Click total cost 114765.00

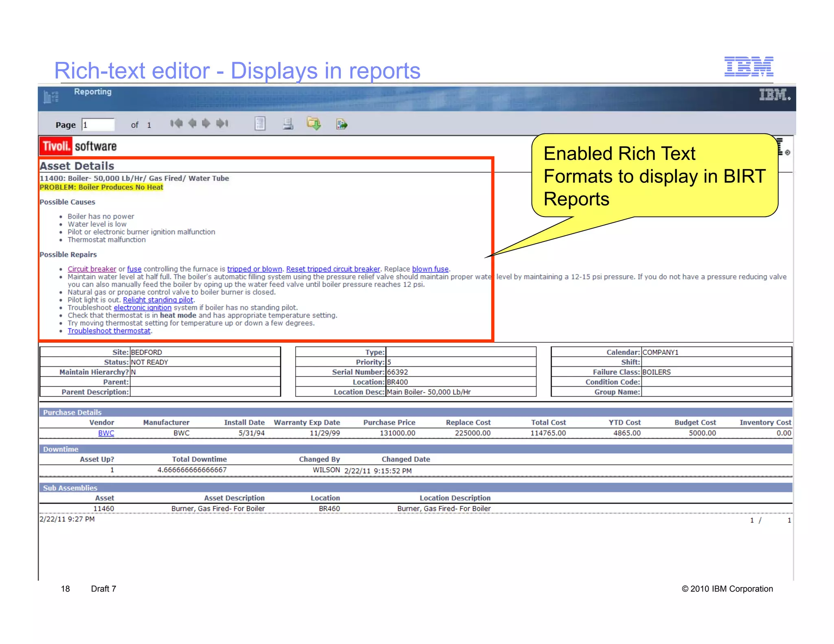pyautogui.click(x=548, y=433)
